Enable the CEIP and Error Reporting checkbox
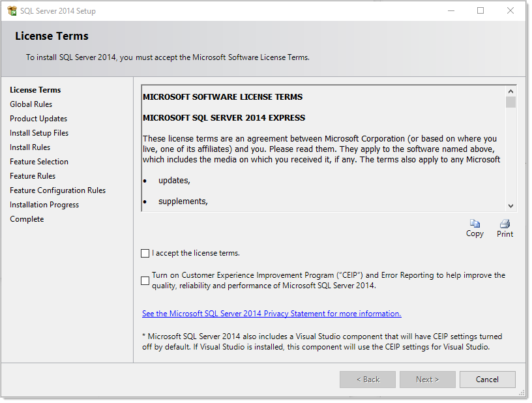532x403 pixels. tap(145, 280)
